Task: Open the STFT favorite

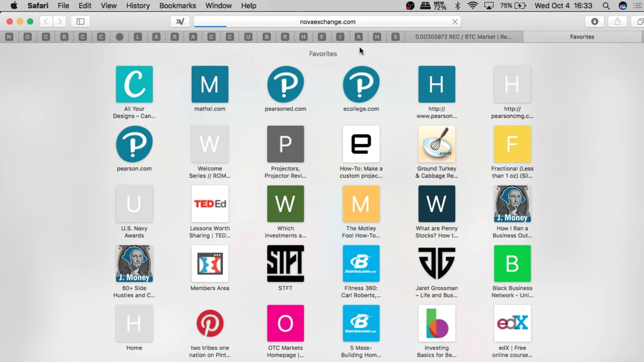Action: pos(285,264)
